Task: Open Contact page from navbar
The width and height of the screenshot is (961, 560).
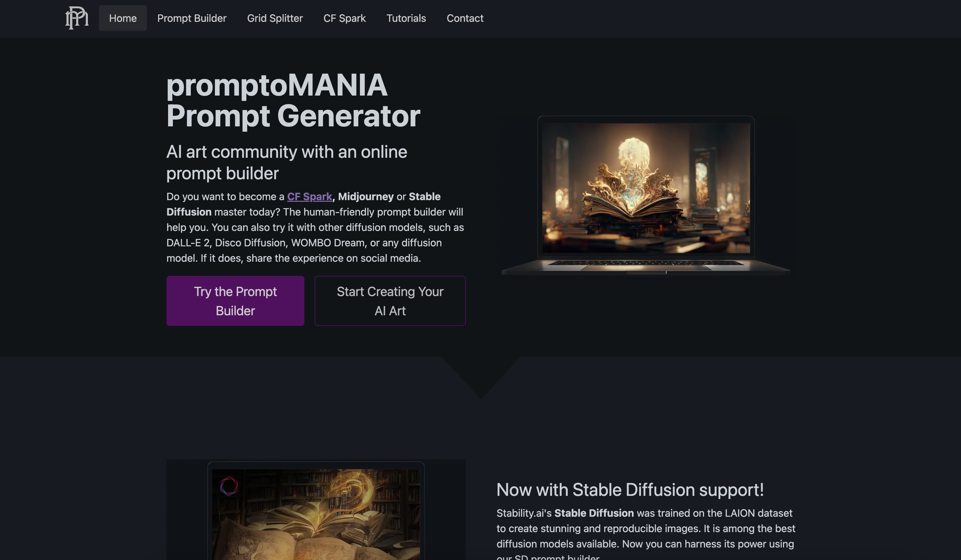Action: click(x=465, y=18)
